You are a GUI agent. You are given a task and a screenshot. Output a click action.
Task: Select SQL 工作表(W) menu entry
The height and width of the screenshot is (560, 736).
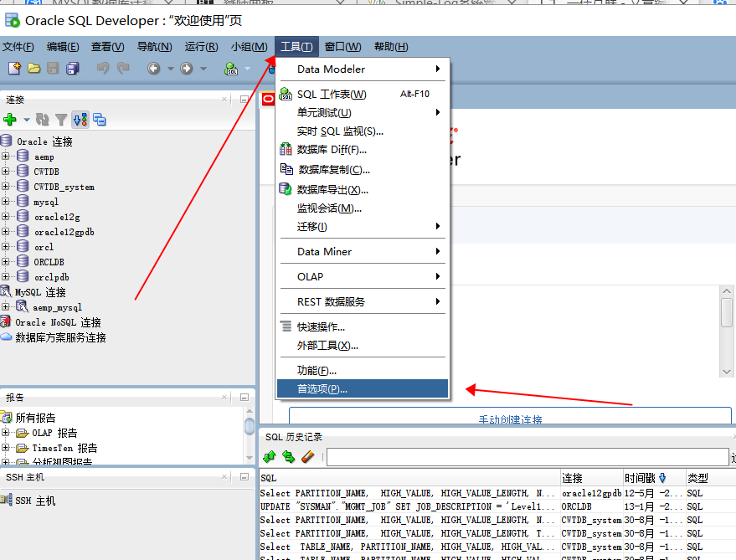tap(363, 94)
